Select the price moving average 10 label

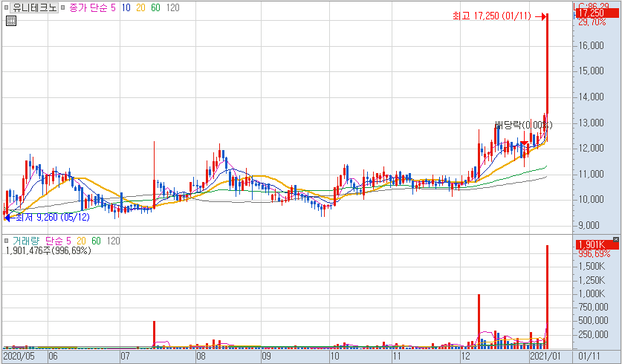coord(126,7)
